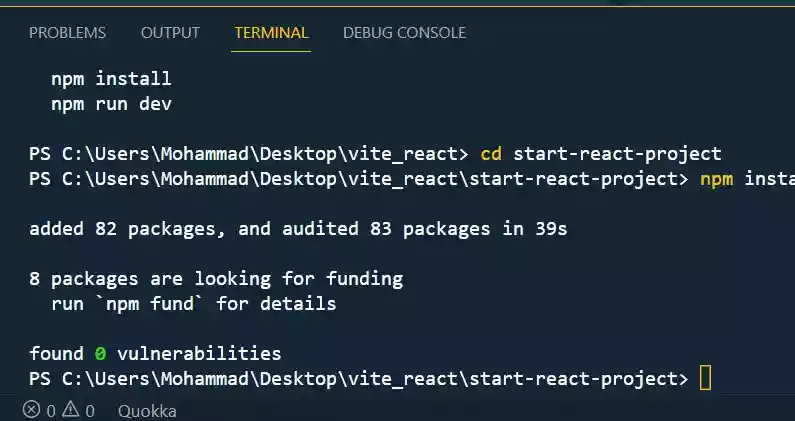
Task: Click the 'npm install' hint line at top
Action: [111, 78]
